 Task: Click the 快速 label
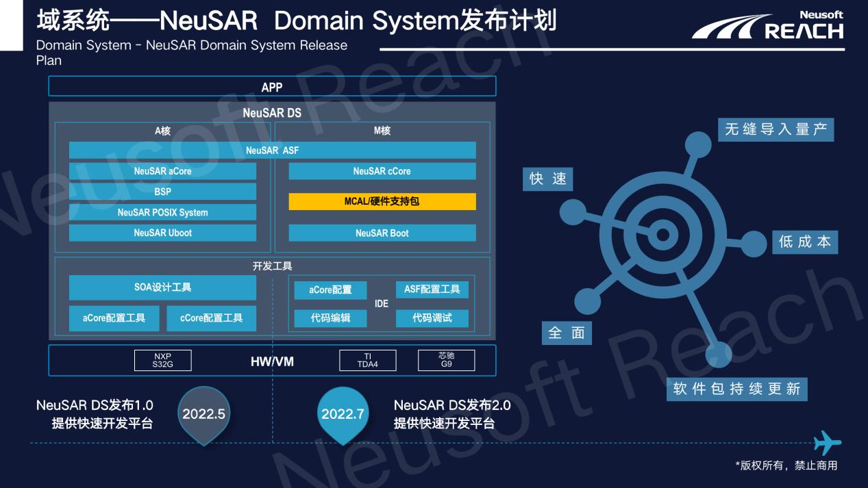point(548,179)
